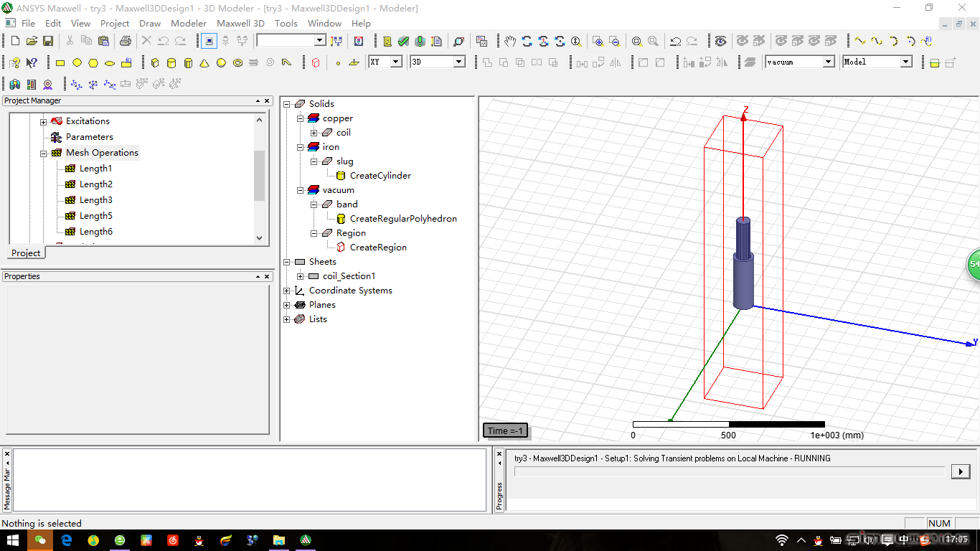Switch to the Project tab

[26, 253]
